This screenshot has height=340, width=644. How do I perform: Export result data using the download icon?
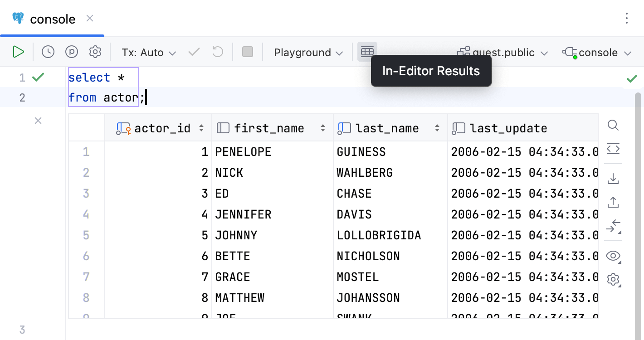click(x=613, y=178)
